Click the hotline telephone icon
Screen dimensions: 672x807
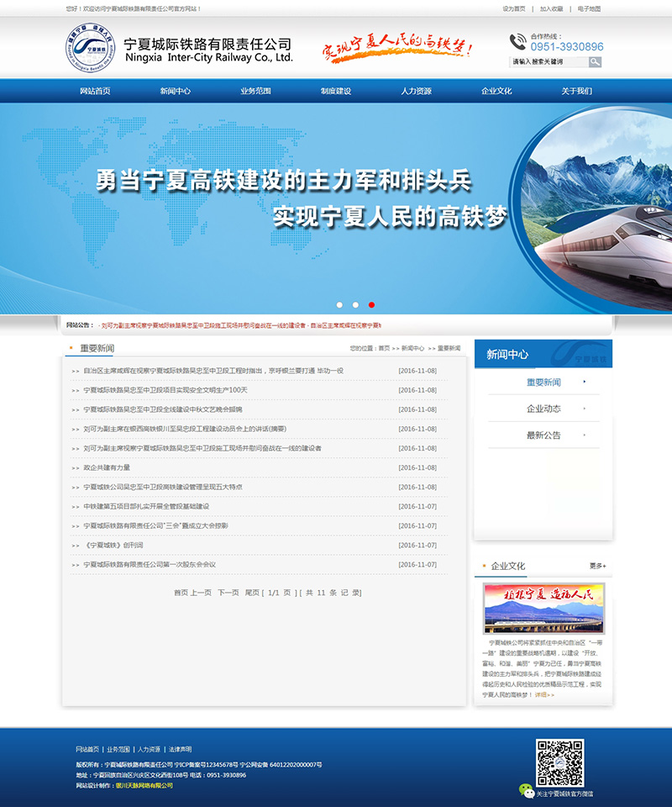coord(517,42)
